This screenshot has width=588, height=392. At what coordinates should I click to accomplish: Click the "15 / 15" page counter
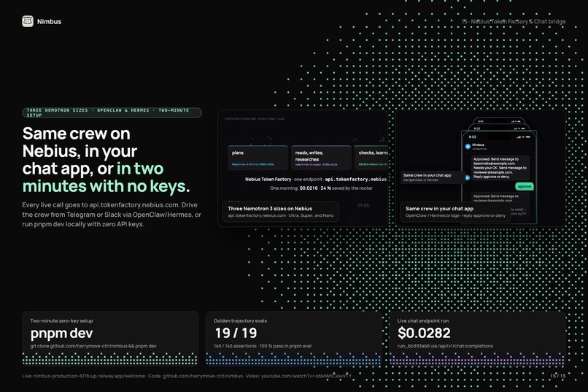point(558,375)
